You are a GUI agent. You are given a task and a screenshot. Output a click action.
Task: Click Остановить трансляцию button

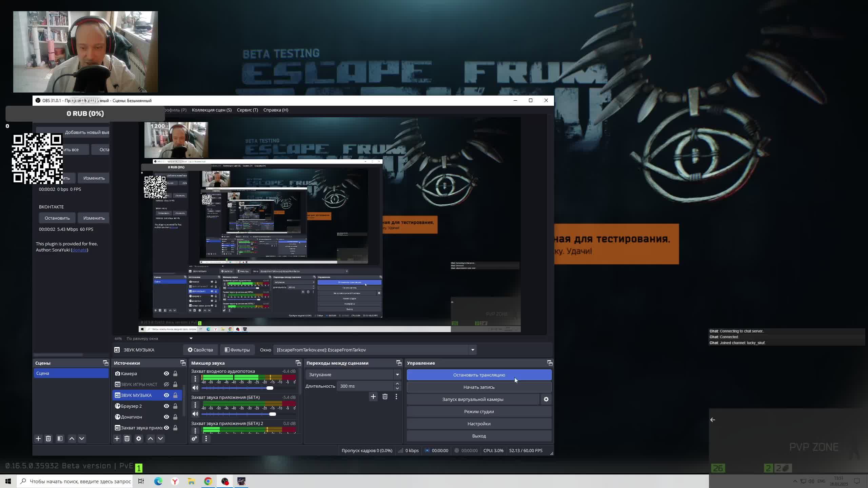(479, 375)
